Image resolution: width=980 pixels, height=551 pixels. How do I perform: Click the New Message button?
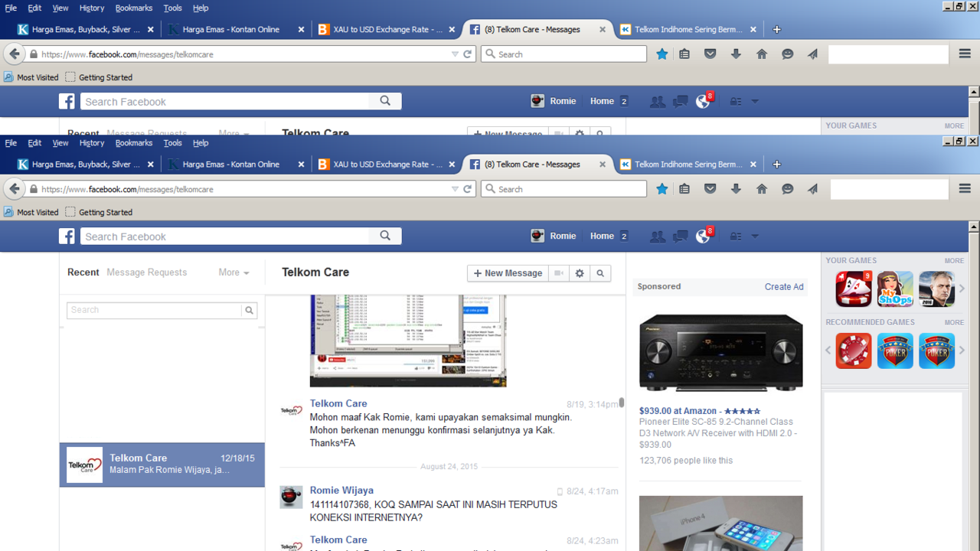coord(508,273)
